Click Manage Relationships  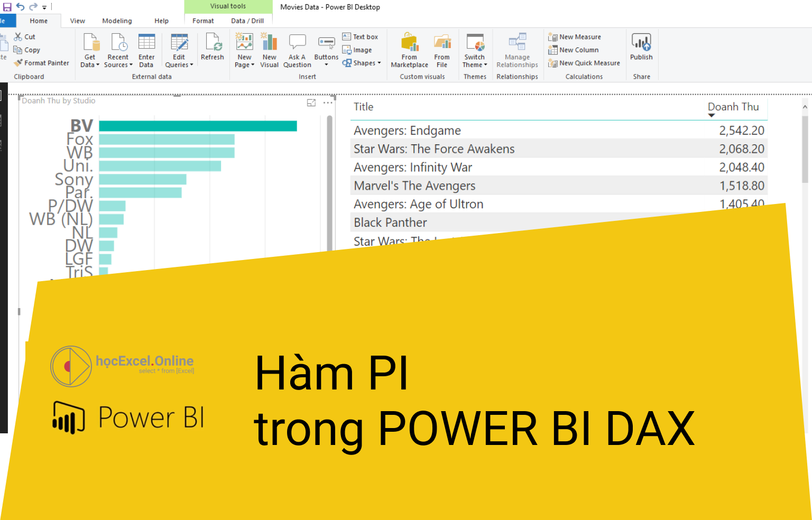point(517,50)
